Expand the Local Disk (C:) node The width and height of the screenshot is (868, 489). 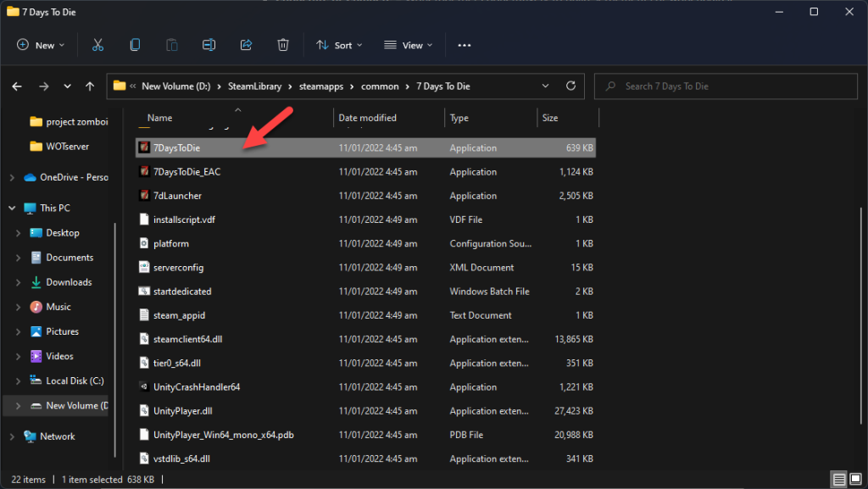pos(19,381)
